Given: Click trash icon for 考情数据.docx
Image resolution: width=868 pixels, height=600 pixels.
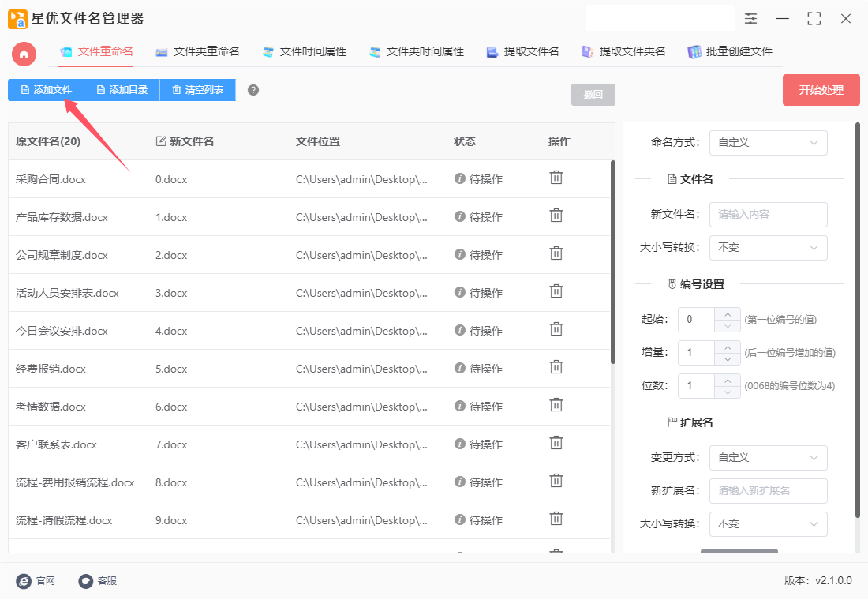Looking at the screenshot, I should click(x=556, y=406).
